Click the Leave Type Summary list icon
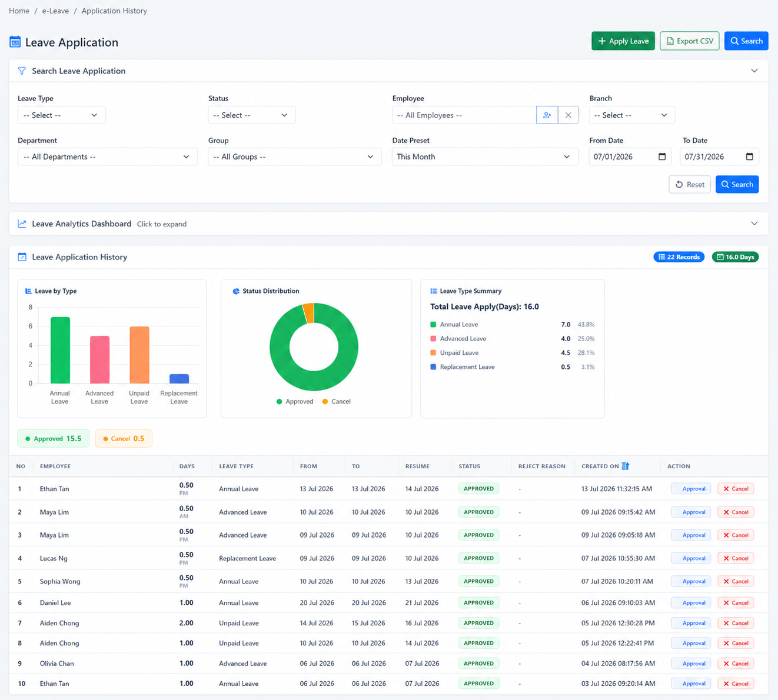Viewport: 778px width, 700px height. coord(434,291)
